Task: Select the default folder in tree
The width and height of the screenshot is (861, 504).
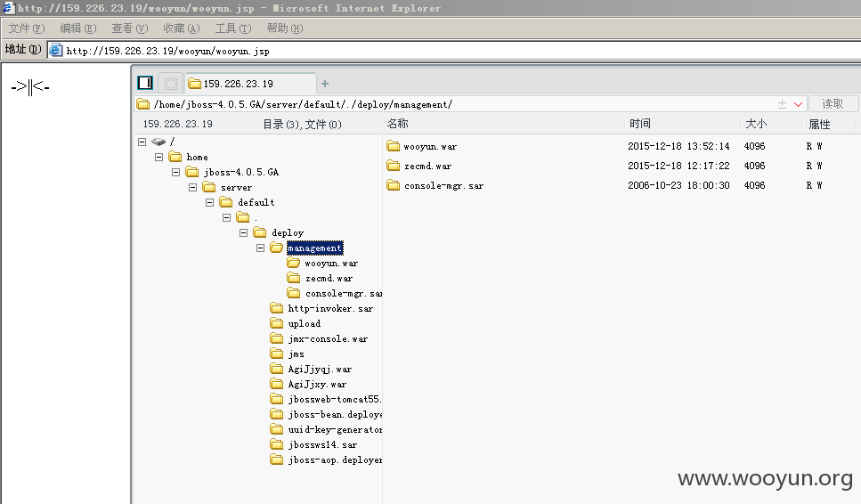Action: [x=256, y=202]
